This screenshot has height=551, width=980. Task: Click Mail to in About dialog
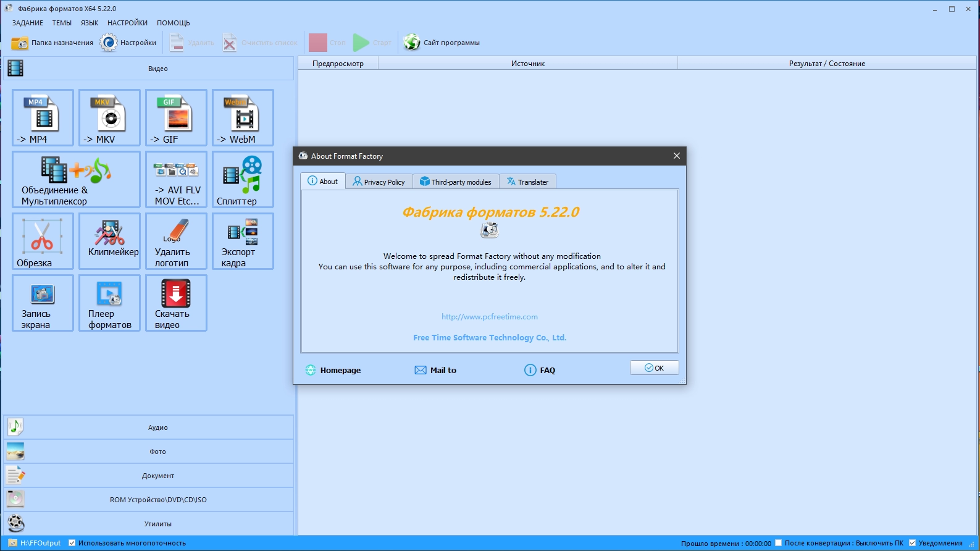point(435,370)
